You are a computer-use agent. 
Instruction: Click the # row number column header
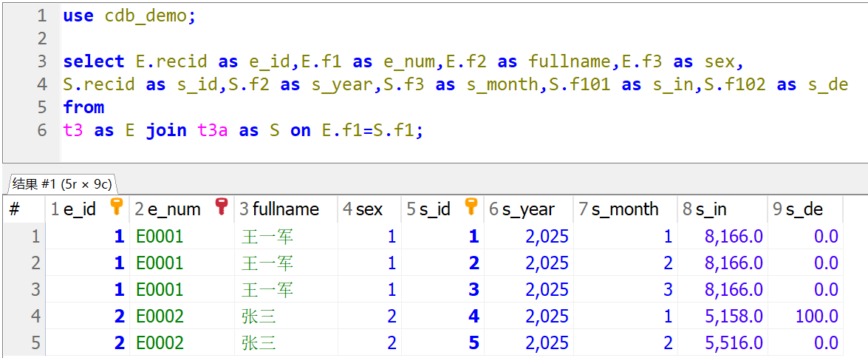14,209
